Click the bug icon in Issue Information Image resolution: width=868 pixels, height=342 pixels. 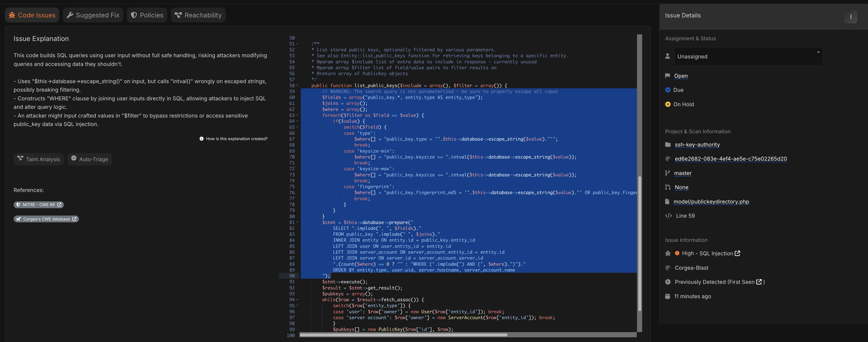click(668, 253)
